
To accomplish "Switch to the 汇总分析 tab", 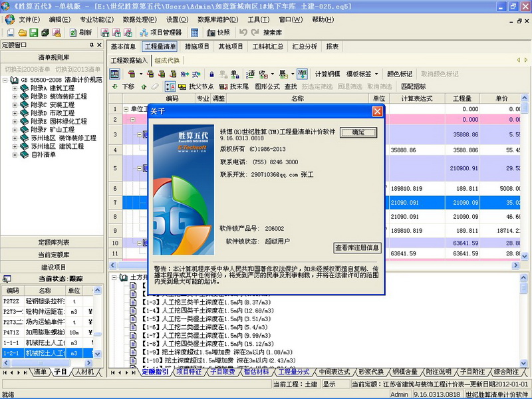I will coord(305,47).
